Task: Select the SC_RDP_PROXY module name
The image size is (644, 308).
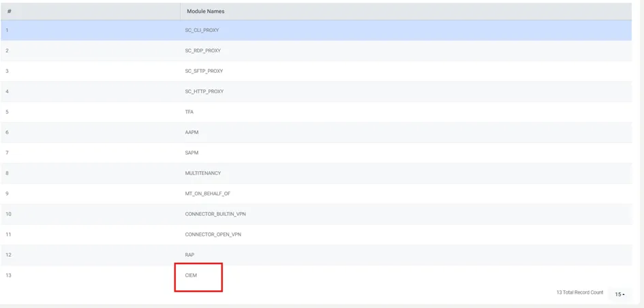Action: pyautogui.click(x=203, y=50)
